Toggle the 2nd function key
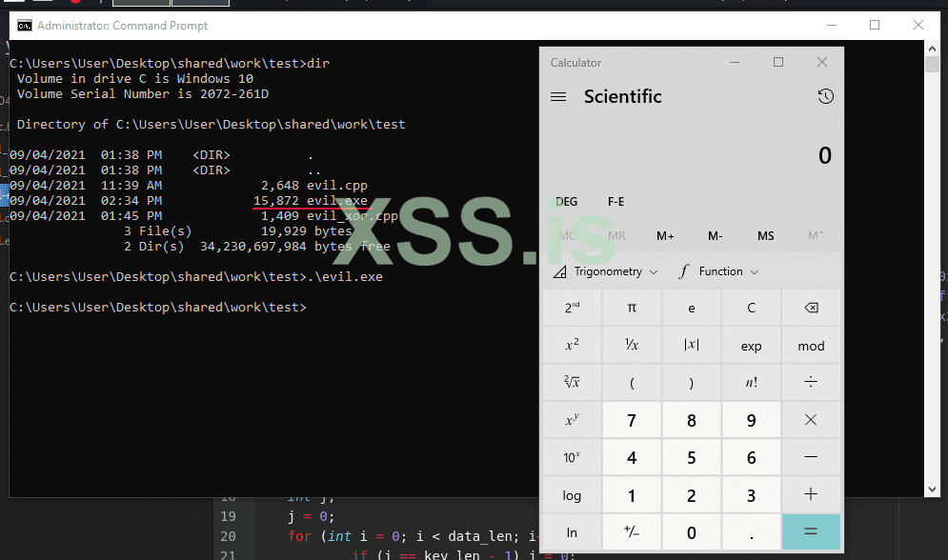948x560 pixels. click(572, 308)
